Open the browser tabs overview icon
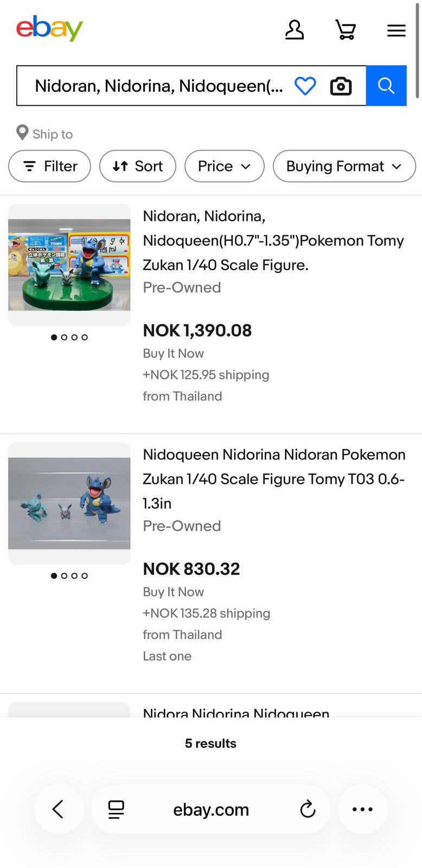The height and width of the screenshot is (868, 422). (x=116, y=809)
